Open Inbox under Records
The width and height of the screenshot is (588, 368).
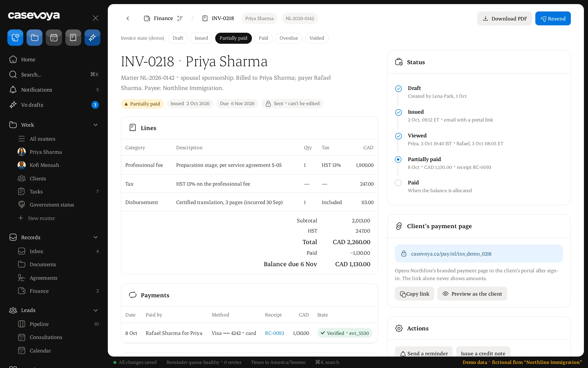point(58,251)
